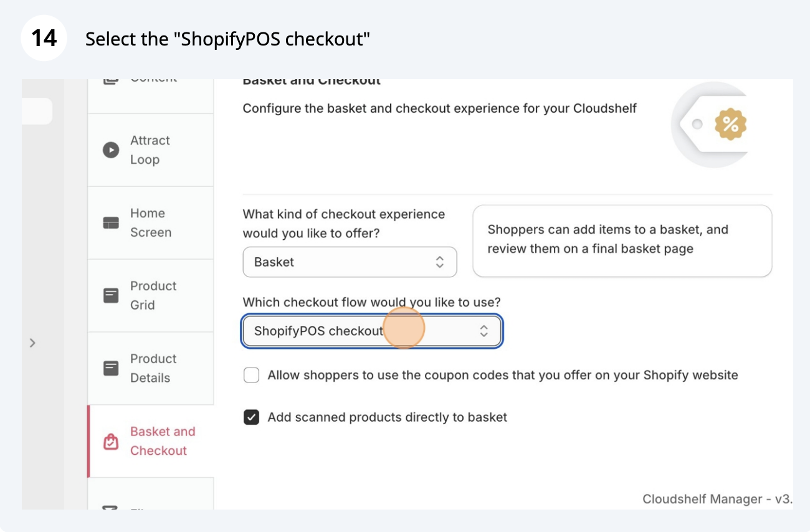Switch to the Attract Loop tab

tap(151, 150)
